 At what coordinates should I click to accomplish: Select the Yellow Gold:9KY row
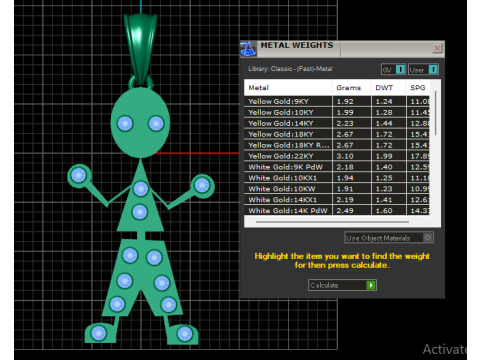coord(337,101)
